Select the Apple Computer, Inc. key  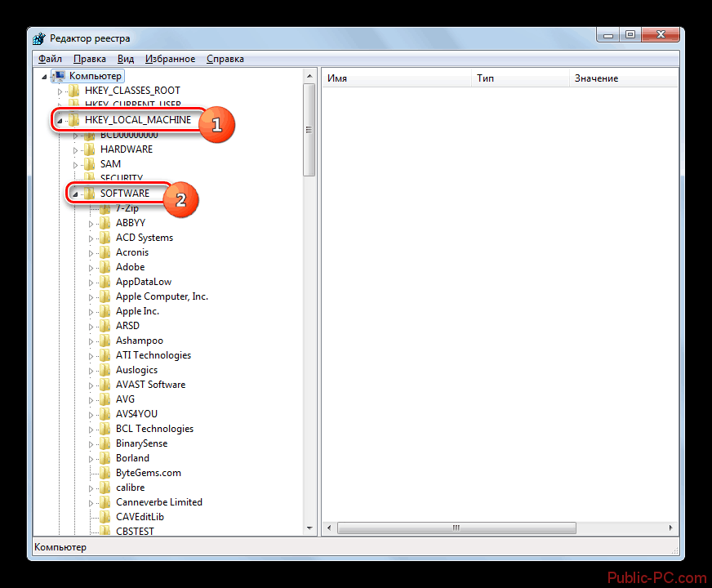(x=162, y=296)
